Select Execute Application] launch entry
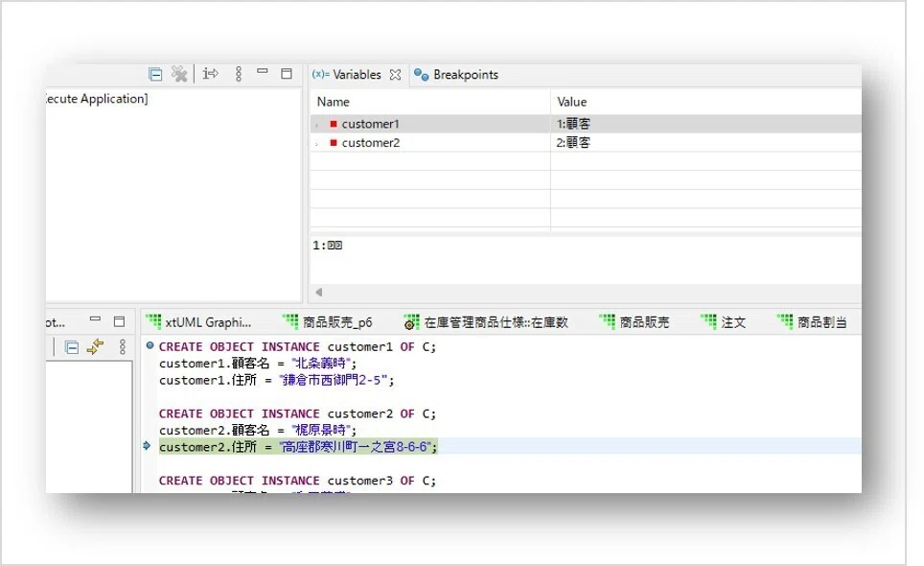 click(x=97, y=99)
